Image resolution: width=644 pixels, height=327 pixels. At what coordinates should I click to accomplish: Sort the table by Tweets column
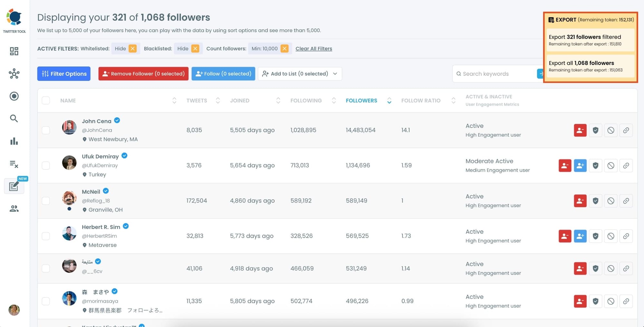(218, 100)
